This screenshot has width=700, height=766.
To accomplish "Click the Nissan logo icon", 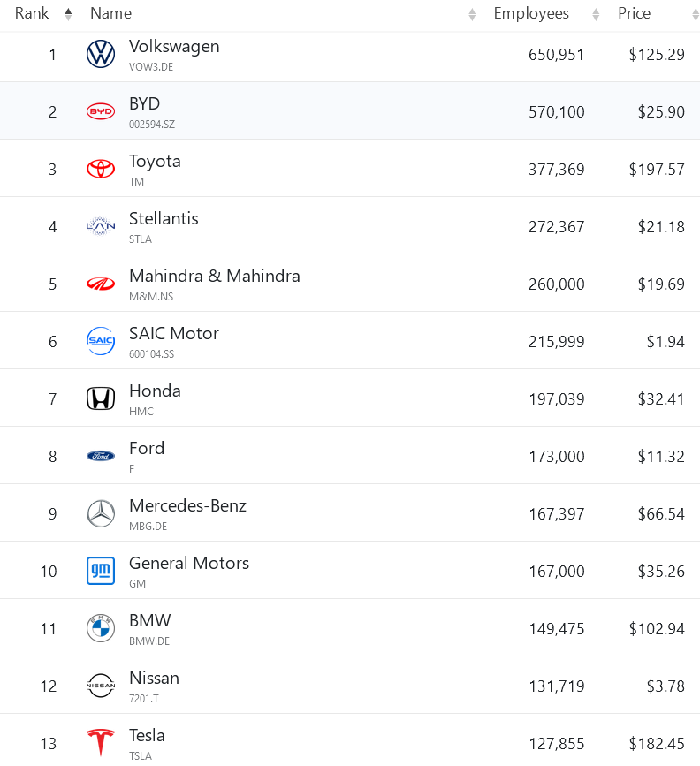I will pyautogui.click(x=101, y=686).
